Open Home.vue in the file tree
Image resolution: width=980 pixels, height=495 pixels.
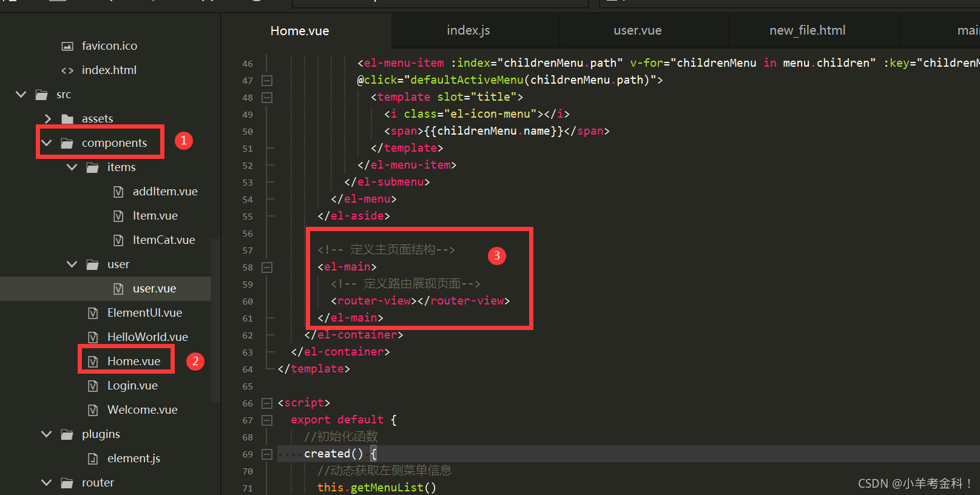click(x=134, y=362)
